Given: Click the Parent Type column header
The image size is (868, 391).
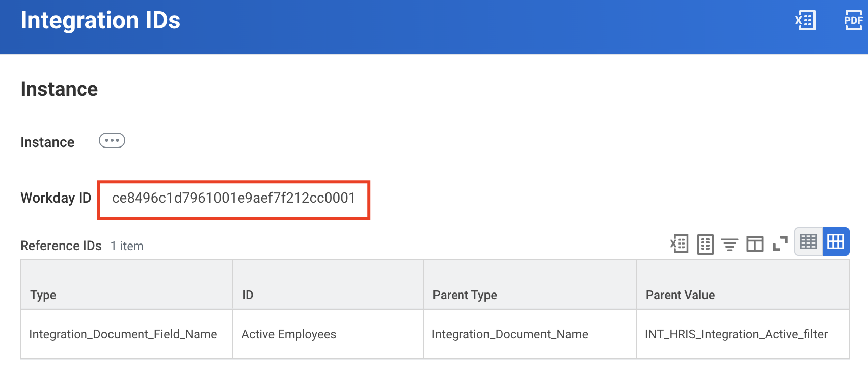Looking at the screenshot, I should pos(465,295).
